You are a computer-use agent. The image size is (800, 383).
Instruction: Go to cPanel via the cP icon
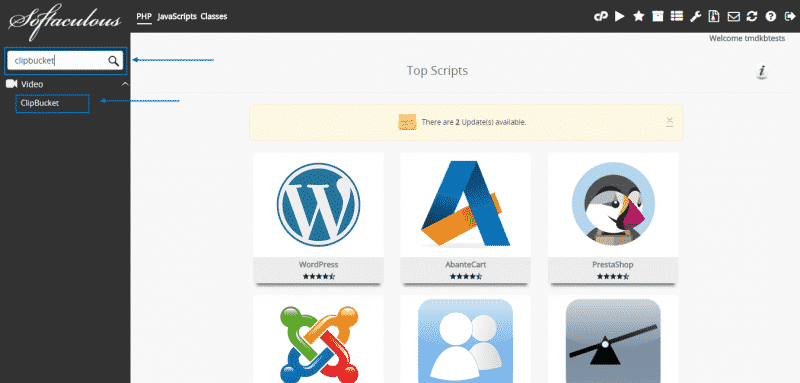pyautogui.click(x=601, y=17)
